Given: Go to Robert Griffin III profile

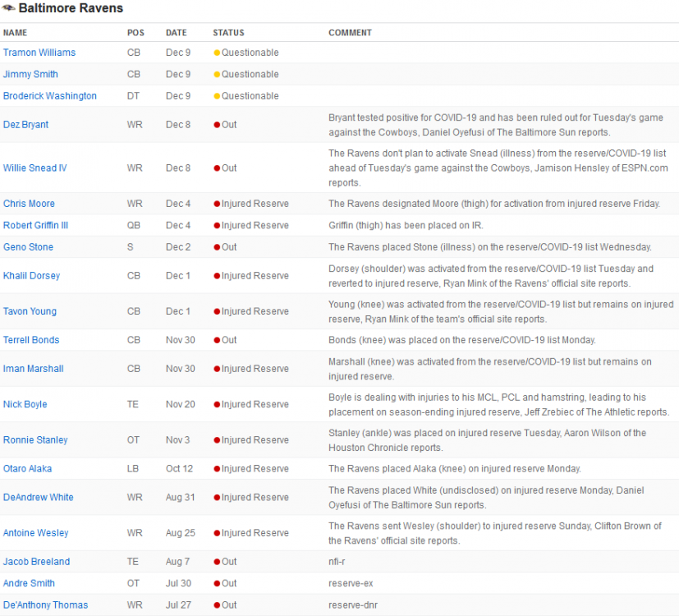Looking at the screenshot, I should click(x=35, y=225).
